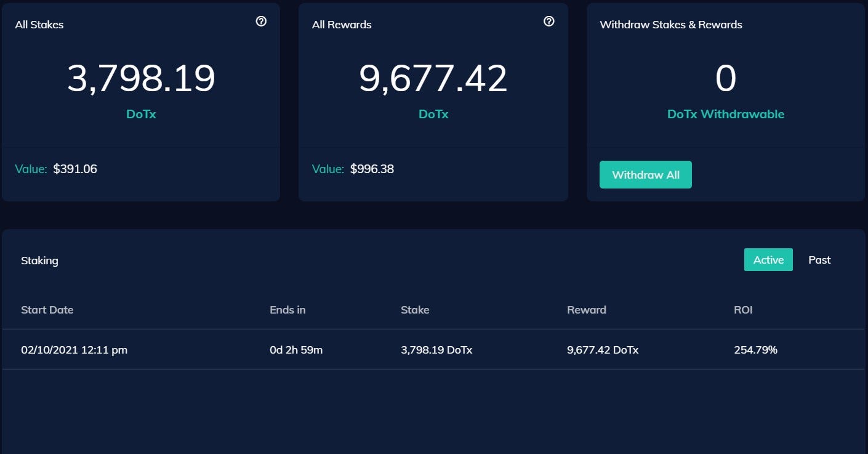Click the Withdraw All button
Image resolution: width=868 pixels, height=454 pixels.
(x=645, y=175)
